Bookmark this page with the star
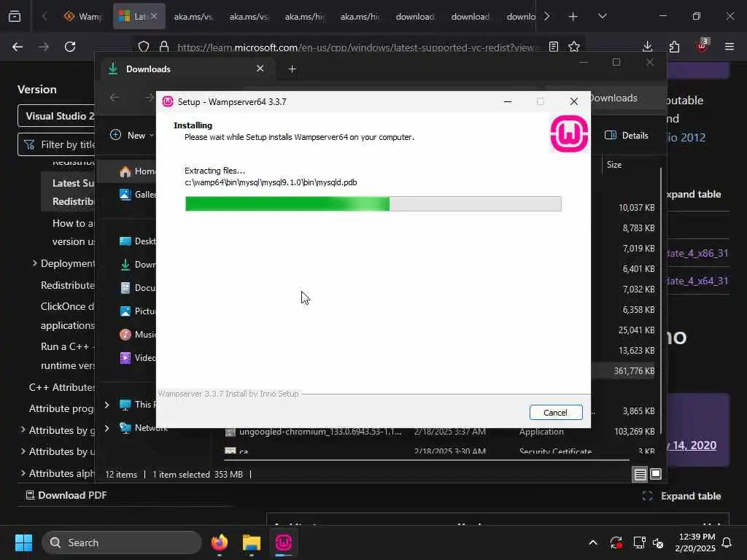This screenshot has width=747, height=560. pyautogui.click(x=574, y=47)
